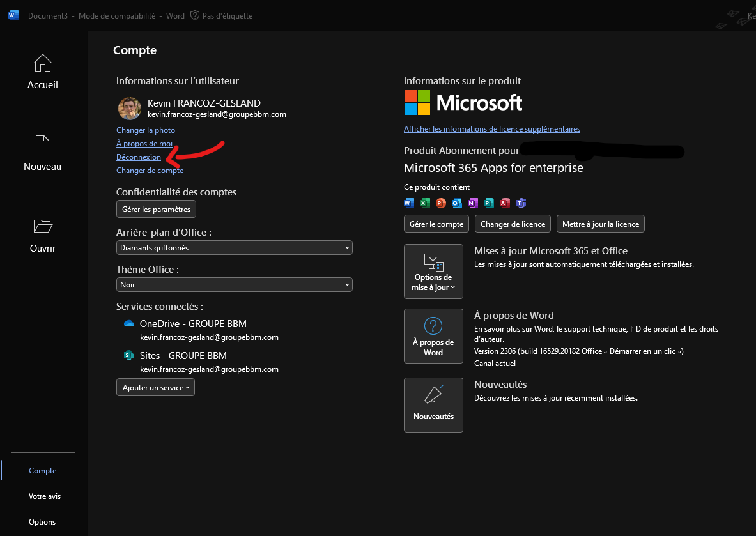Click the PowerPoint icon in product list
The image size is (756, 536).
(x=440, y=203)
